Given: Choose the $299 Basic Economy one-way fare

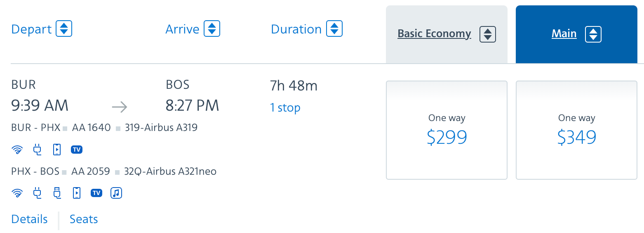Looking at the screenshot, I should pos(447,130).
